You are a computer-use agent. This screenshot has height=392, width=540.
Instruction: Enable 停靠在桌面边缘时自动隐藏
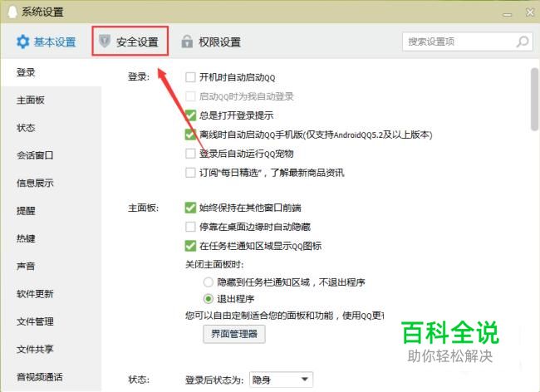190,227
